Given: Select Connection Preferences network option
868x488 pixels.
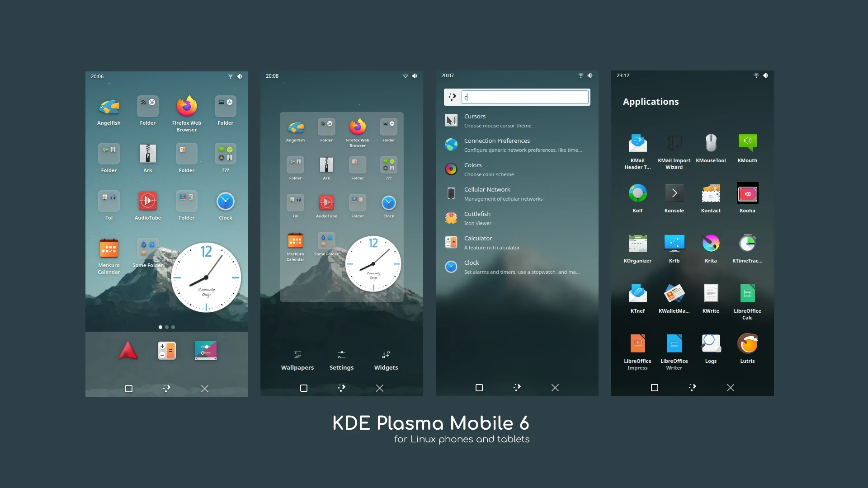Looking at the screenshot, I should pyautogui.click(x=517, y=145).
